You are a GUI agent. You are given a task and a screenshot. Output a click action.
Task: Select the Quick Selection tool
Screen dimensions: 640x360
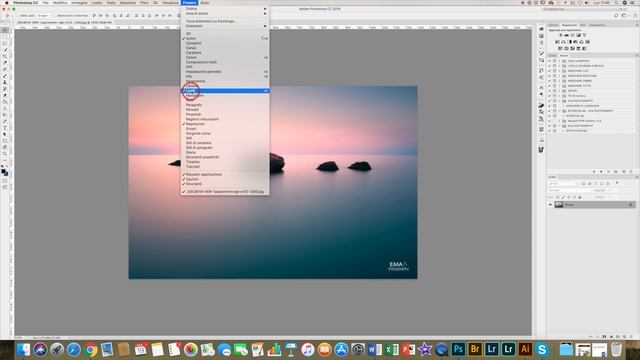(5, 49)
